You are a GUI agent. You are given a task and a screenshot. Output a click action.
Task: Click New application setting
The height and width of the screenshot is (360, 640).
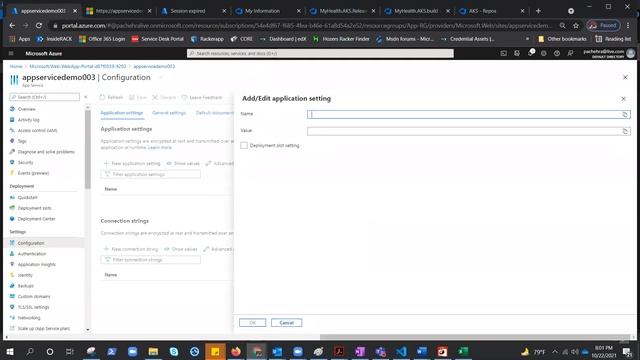click(132, 163)
